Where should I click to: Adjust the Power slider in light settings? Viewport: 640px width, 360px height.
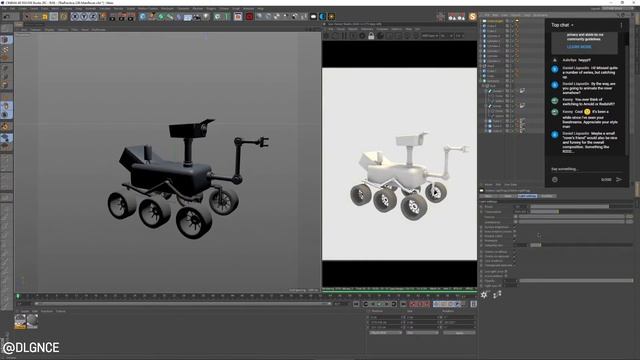pos(581,207)
